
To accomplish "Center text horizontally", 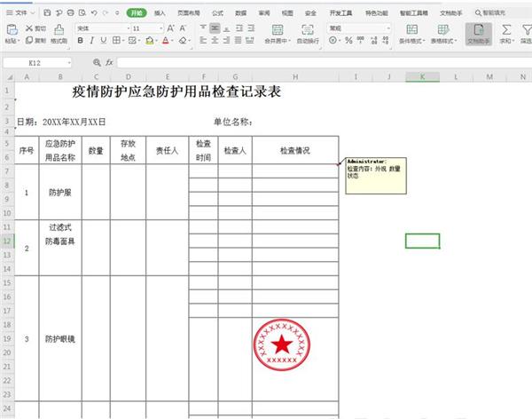I will pyautogui.click(x=215, y=41).
